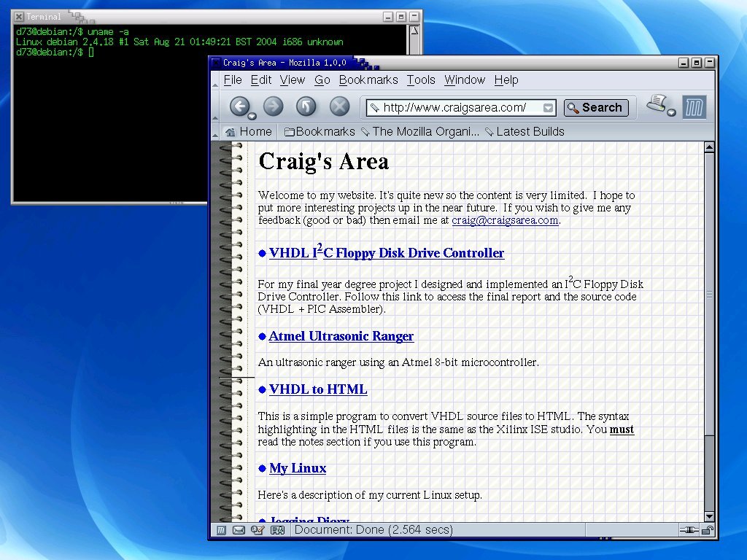Open the File menu
The width and height of the screenshot is (747, 560).
(x=233, y=80)
